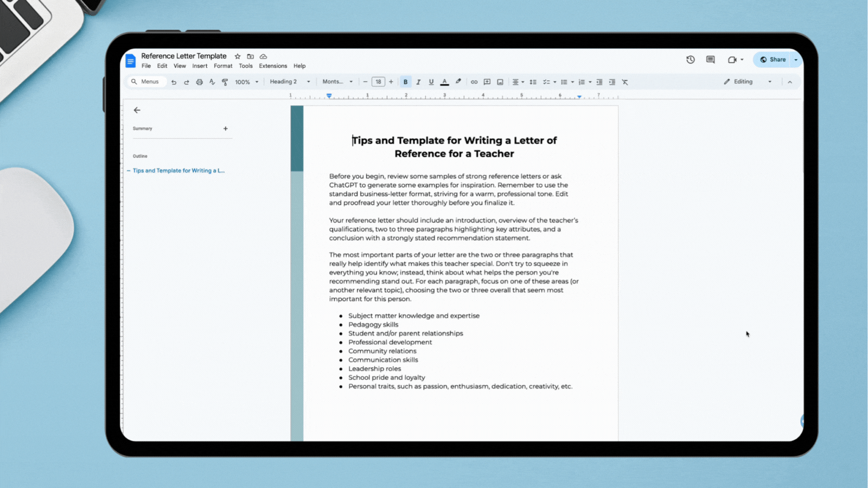868x488 pixels.
Task: Apply a numbered list
Action: pos(582,82)
